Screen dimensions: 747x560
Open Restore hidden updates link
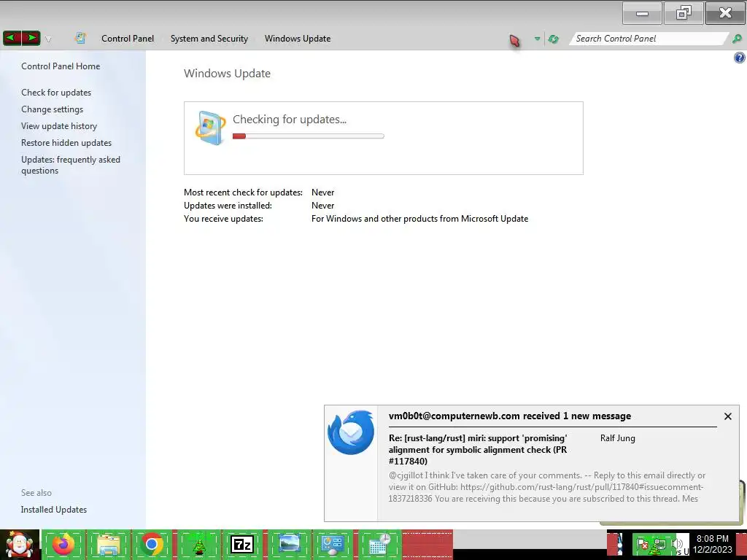(x=66, y=142)
